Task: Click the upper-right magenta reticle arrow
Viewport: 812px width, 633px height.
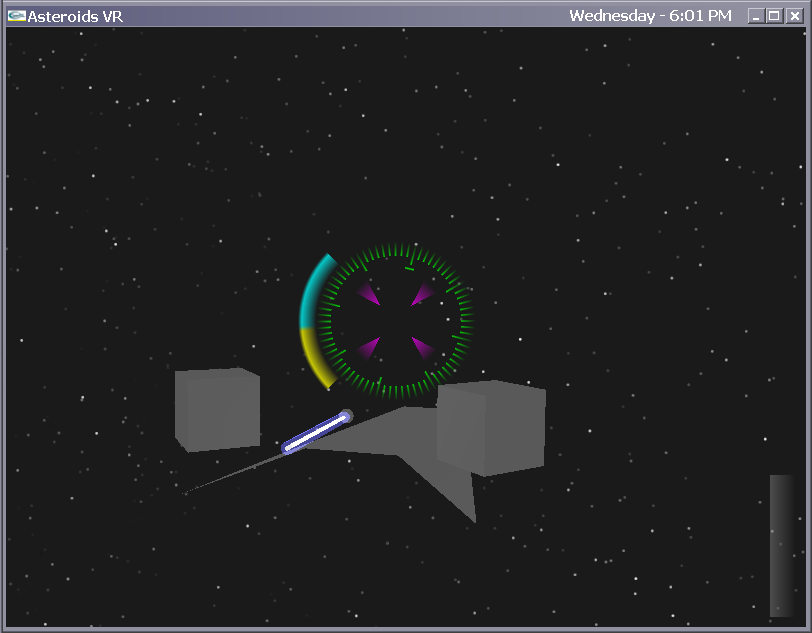Action: point(422,294)
